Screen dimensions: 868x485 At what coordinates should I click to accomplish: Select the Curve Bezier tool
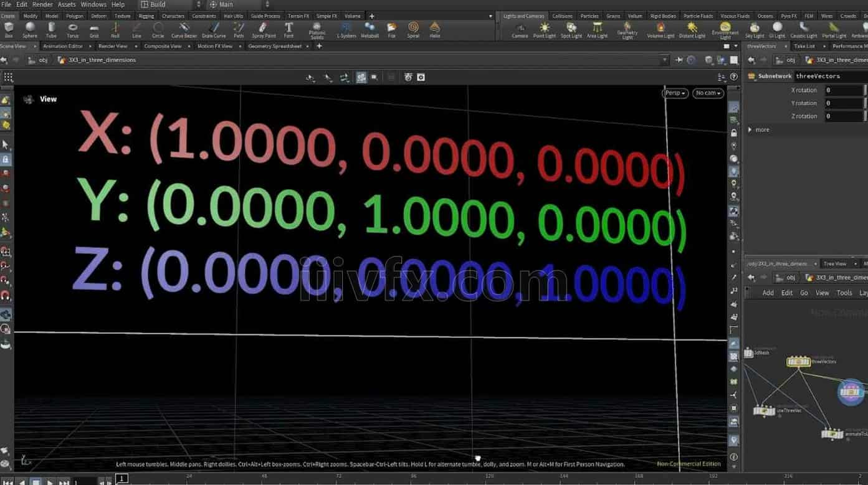[x=184, y=29]
